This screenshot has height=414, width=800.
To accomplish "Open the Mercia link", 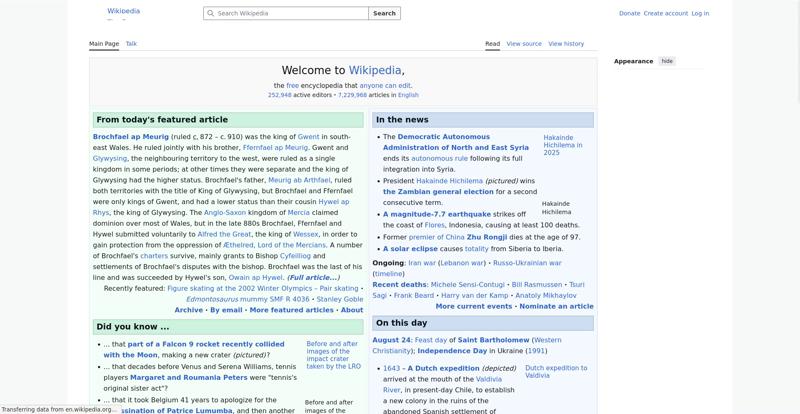I will [298, 212].
